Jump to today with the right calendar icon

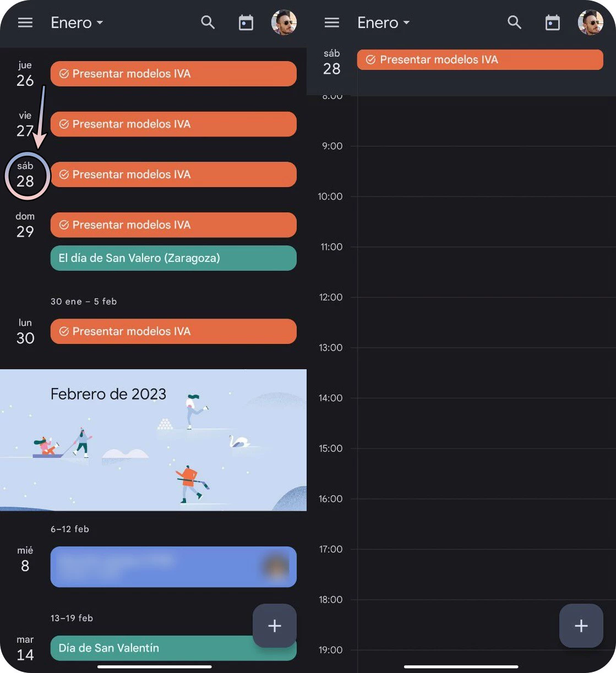(552, 23)
